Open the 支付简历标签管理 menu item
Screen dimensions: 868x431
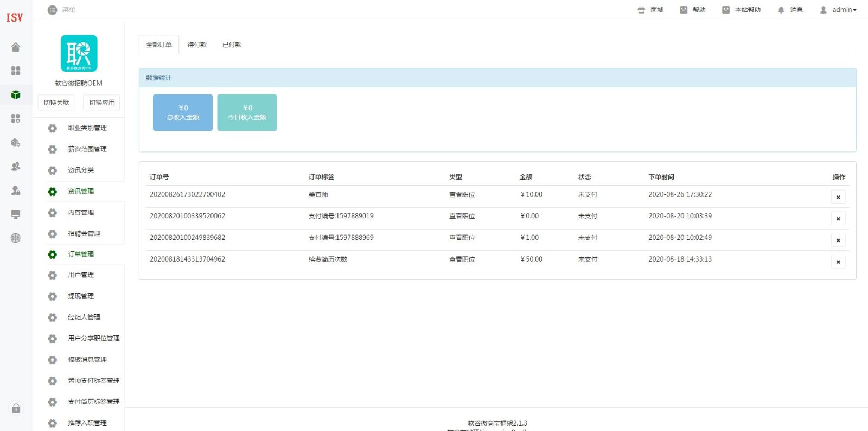tap(94, 402)
